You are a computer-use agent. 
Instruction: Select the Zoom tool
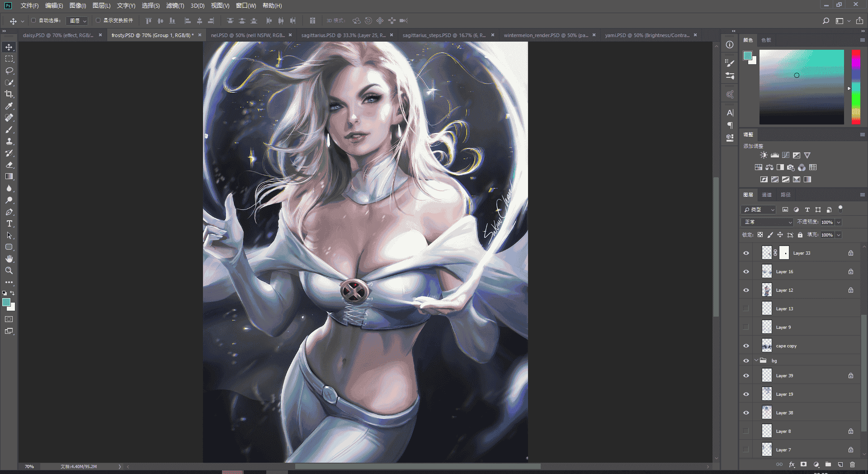9,270
